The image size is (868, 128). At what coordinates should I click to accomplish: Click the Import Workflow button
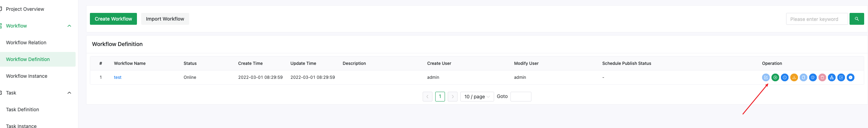(x=165, y=19)
